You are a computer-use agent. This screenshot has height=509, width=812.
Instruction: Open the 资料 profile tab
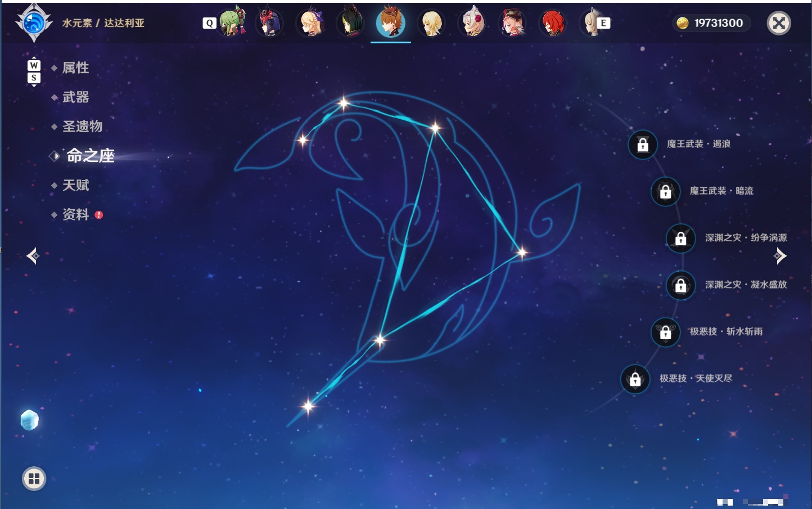(75, 214)
